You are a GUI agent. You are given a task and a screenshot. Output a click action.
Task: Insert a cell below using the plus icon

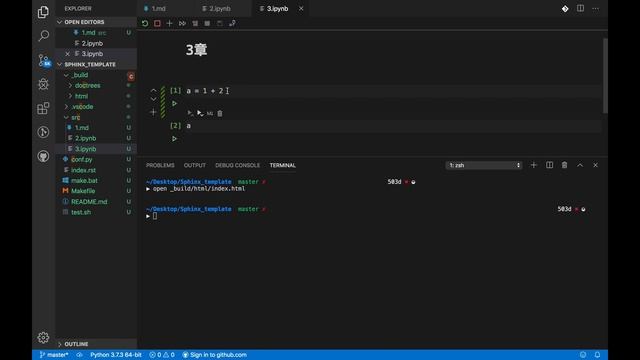click(x=153, y=112)
